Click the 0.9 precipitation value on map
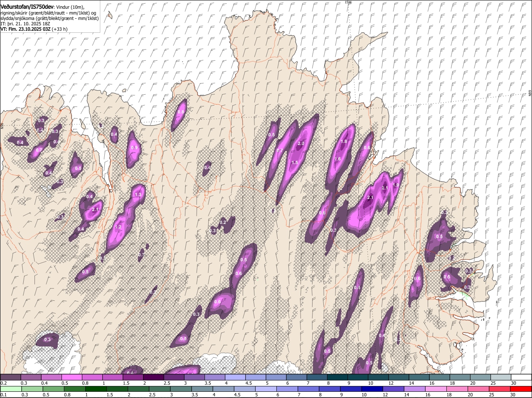The width and height of the screenshot is (532, 398). (134, 148)
